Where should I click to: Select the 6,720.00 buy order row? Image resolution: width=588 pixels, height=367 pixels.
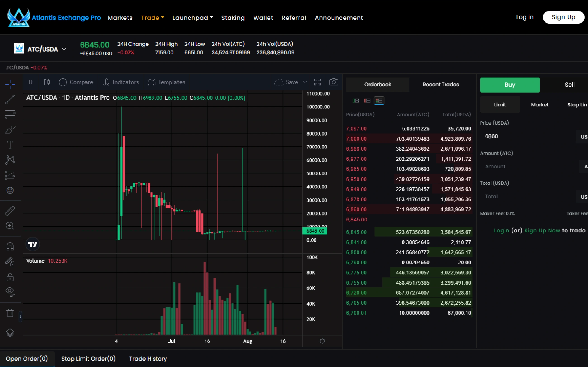[409, 293]
